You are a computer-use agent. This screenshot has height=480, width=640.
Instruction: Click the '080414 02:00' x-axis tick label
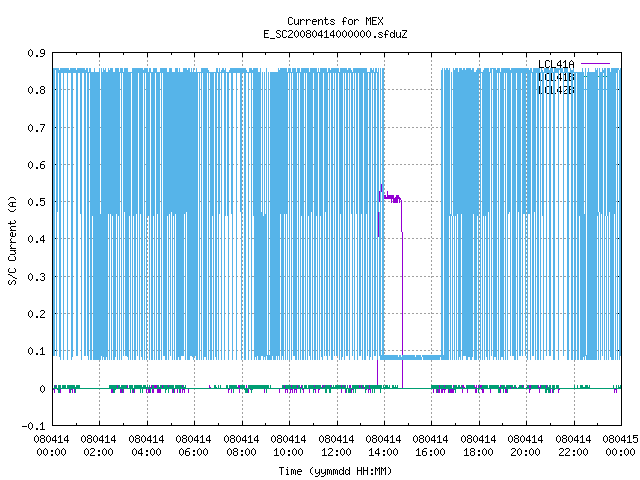[98, 446]
